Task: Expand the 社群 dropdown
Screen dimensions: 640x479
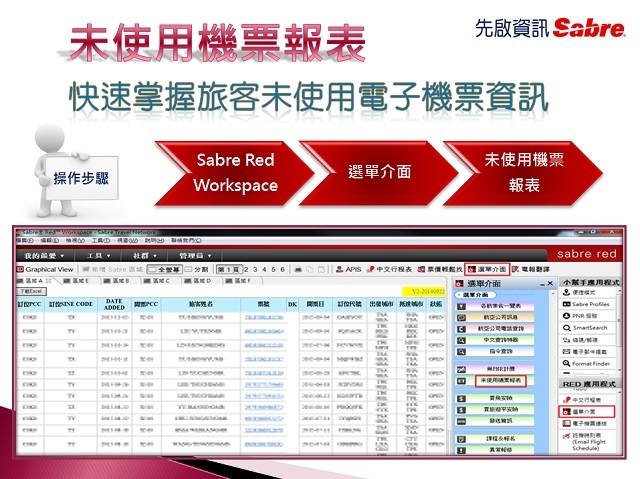Action: coord(144,256)
